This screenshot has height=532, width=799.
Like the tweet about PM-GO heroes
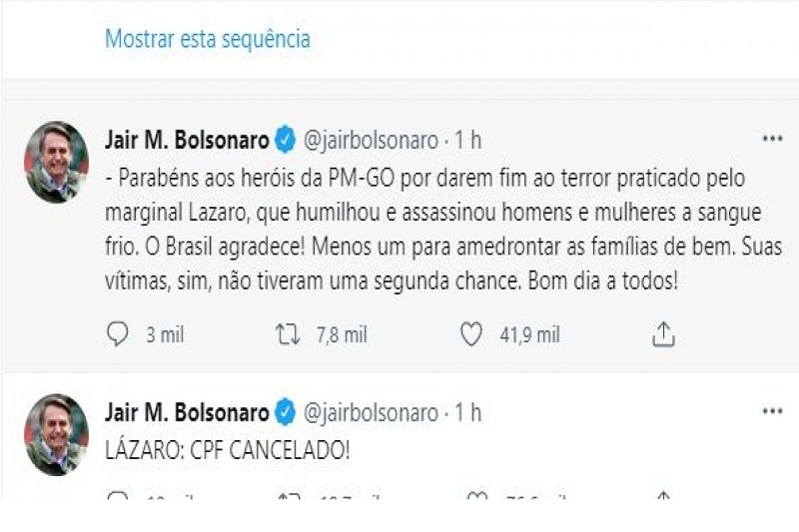click(471, 335)
